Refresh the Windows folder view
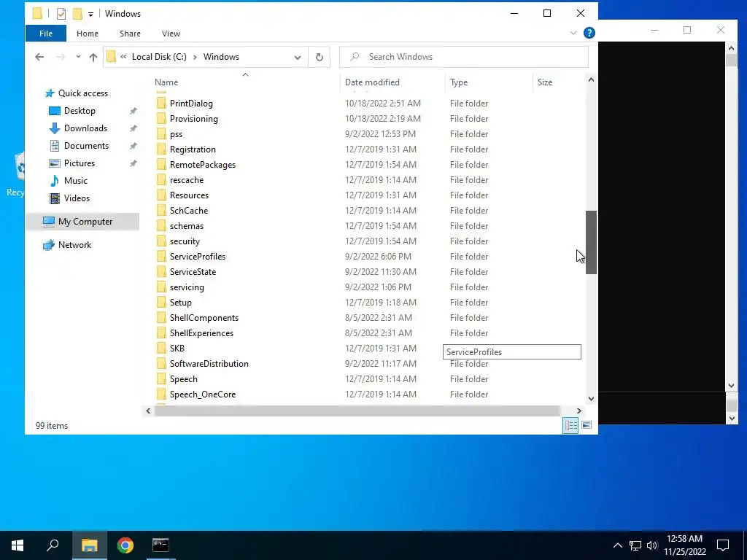 [x=320, y=57]
